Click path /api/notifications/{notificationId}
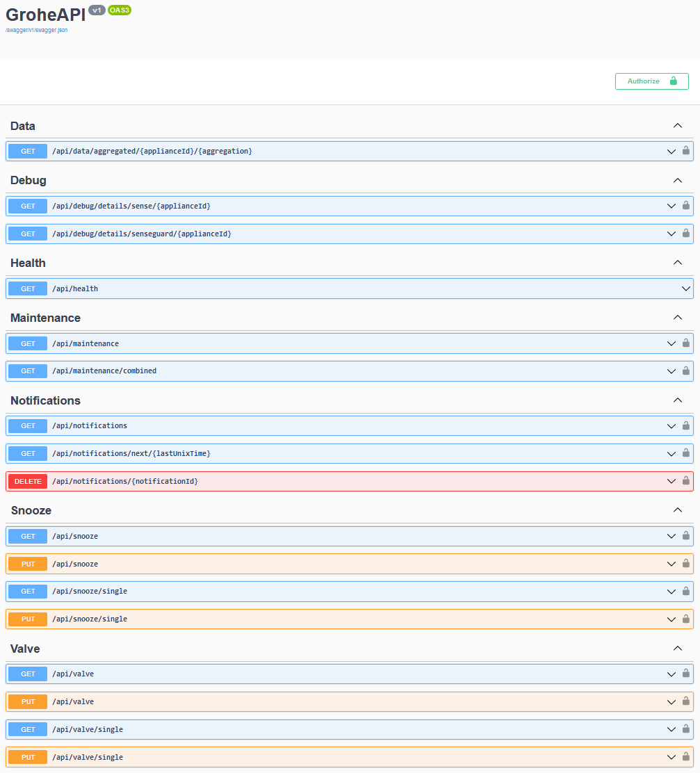Viewport: 700px width, 773px height. click(125, 481)
